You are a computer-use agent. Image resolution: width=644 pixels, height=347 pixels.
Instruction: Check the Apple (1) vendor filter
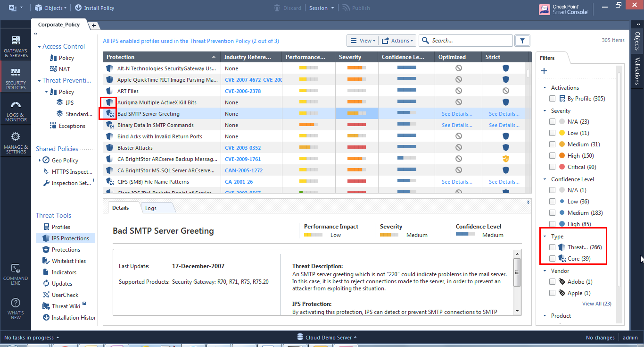pos(552,293)
